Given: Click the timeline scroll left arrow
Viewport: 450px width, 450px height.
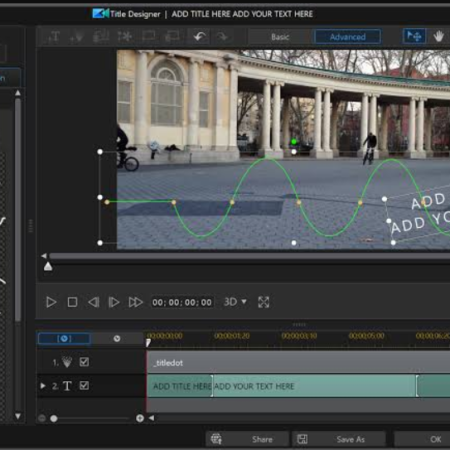Looking at the screenshot, I should click(151, 418).
